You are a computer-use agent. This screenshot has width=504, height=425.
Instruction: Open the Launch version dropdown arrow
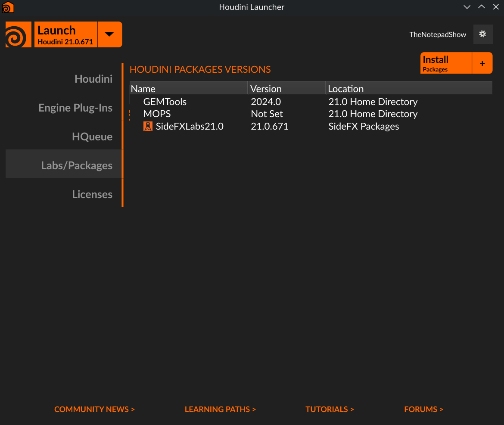coord(109,34)
